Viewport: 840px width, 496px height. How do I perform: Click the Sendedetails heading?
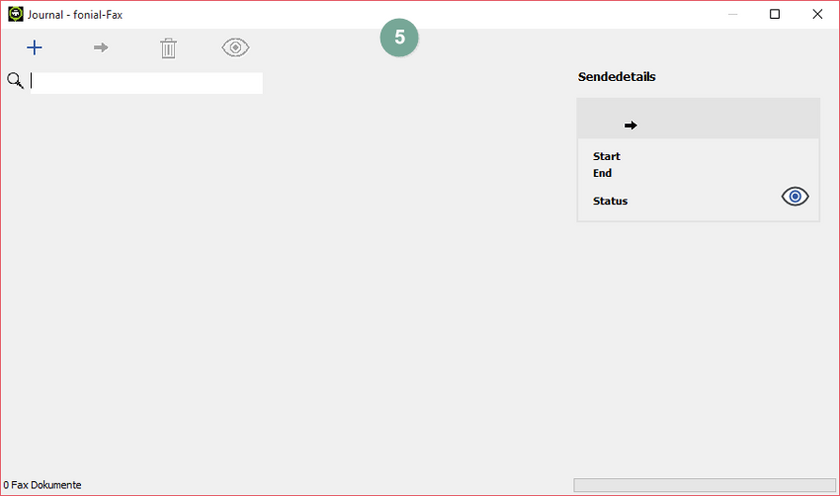(x=616, y=77)
